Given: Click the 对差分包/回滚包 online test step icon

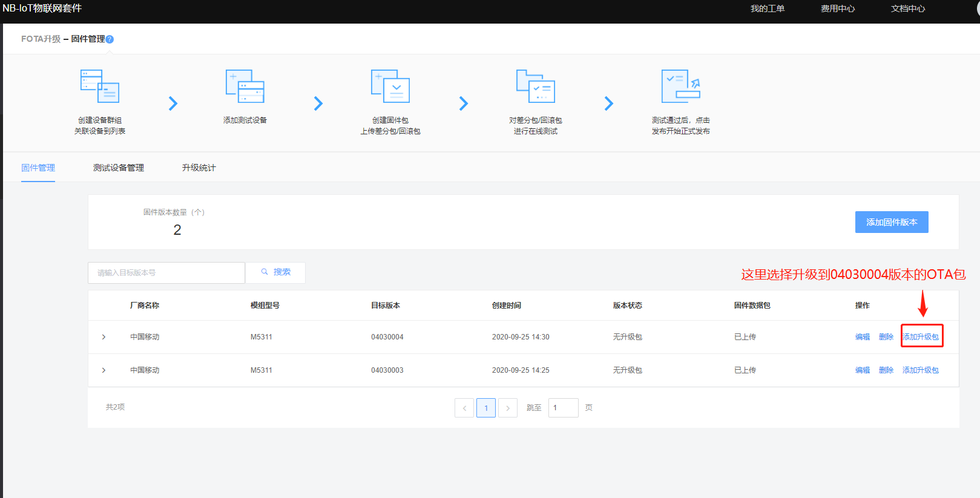Looking at the screenshot, I should 536,86.
